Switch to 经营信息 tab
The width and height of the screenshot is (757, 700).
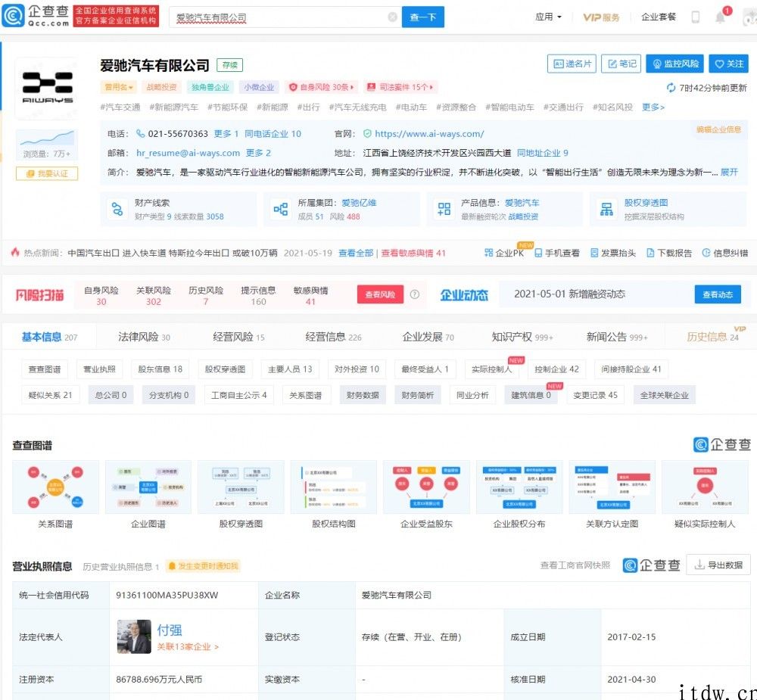click(x=333, y=337)
